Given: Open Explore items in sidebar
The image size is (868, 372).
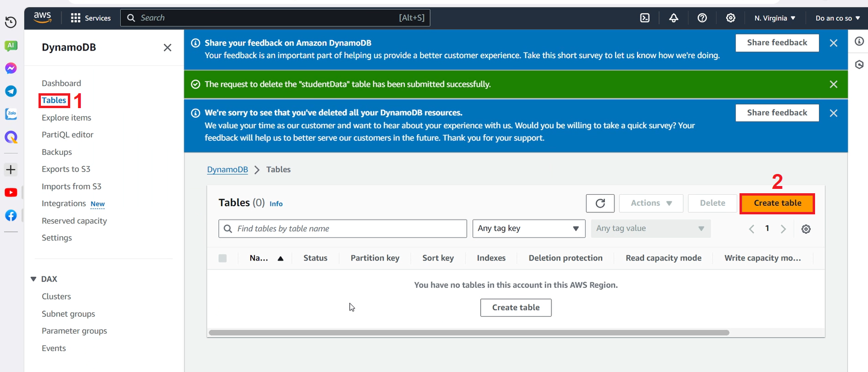Looking at the screenshot, I should (x=66, y=118).
